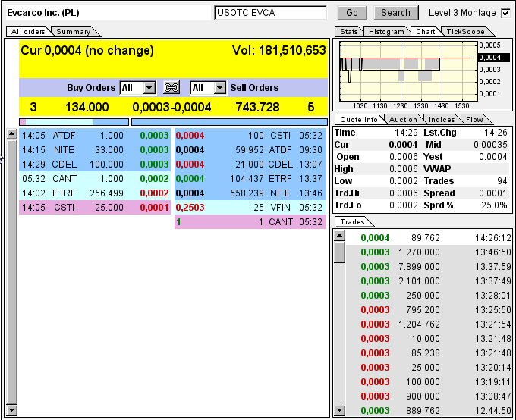Open the Buy Orders All dropdown
The height and width of the screenshot is (420, 516).
(137, 88)
